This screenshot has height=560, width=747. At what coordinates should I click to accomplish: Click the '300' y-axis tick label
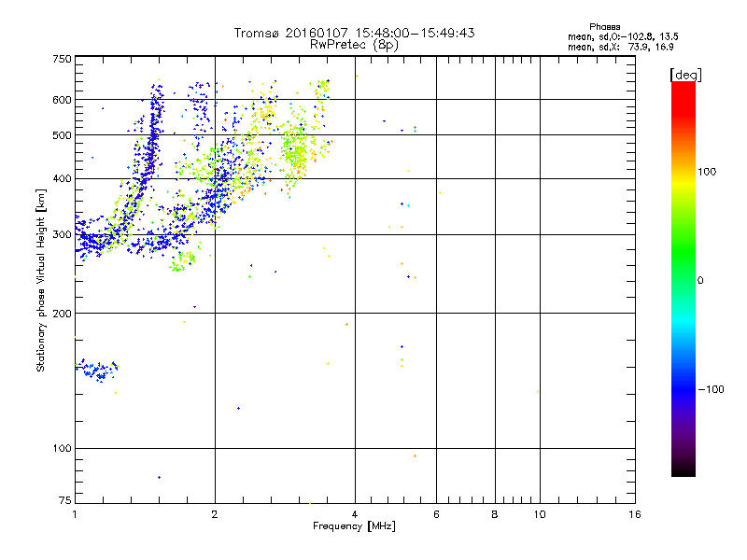point(62,234)
